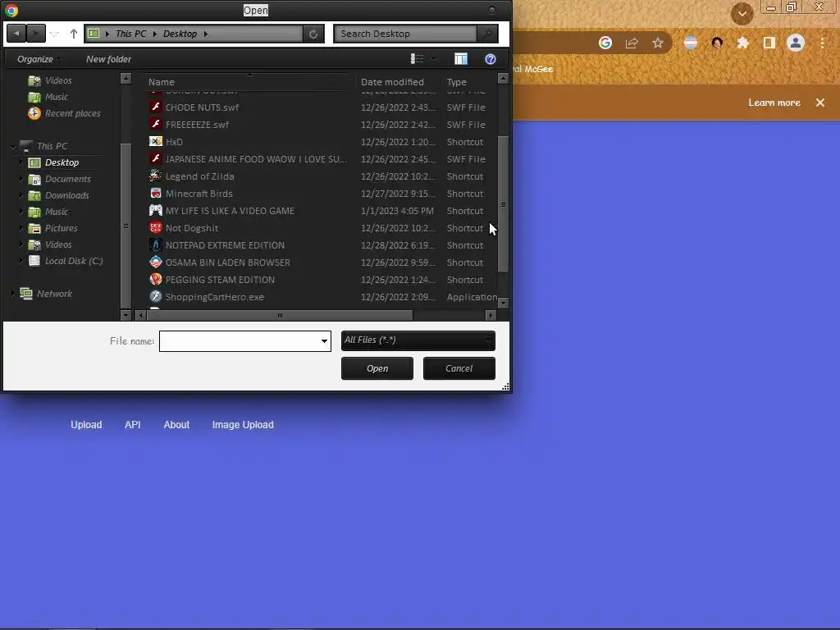Expand the Local Disk (C:) node

[x=21, y=261]
